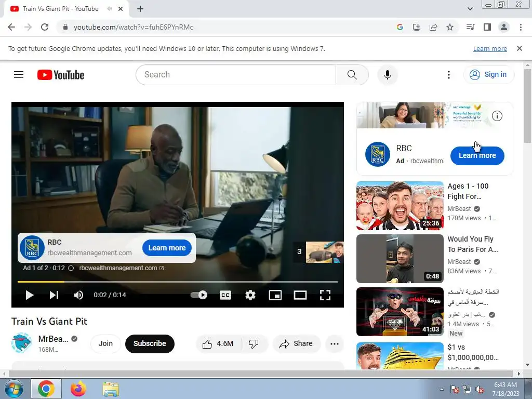This screenshot has height=399, width=532.
Task: Like the video (4.6M)
Action: click(218, 344)
